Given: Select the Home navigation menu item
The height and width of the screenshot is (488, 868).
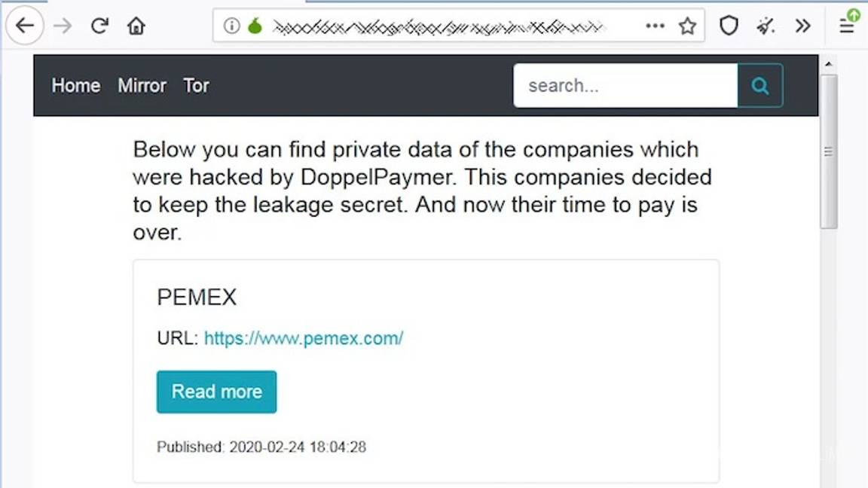Looking at the screenshot, I should click(x=75, y=85).
